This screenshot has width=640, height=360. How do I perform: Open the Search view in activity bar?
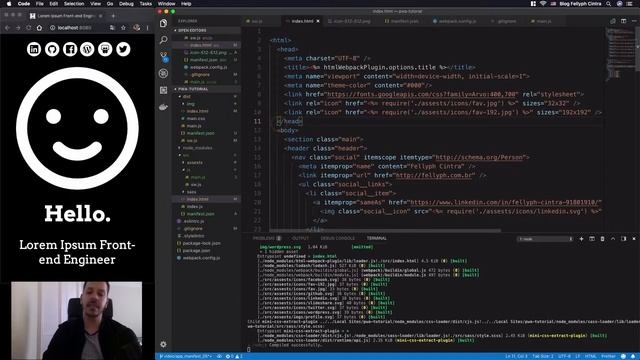tap(163, 40)
